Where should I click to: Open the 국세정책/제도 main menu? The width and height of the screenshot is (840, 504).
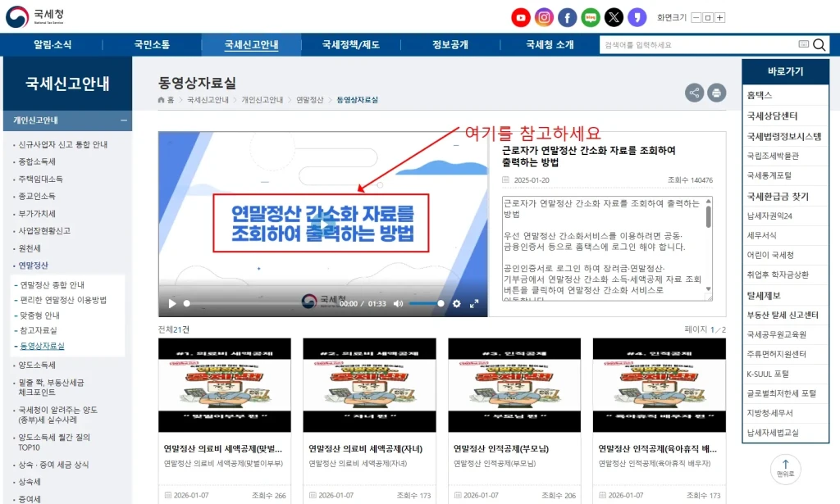tap(350, 44)
